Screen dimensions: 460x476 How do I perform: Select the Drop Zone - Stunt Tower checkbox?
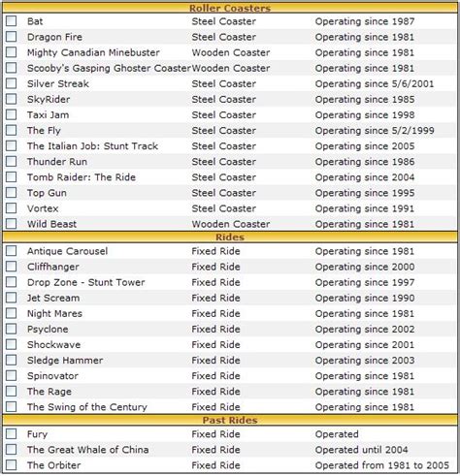[12, 282]
